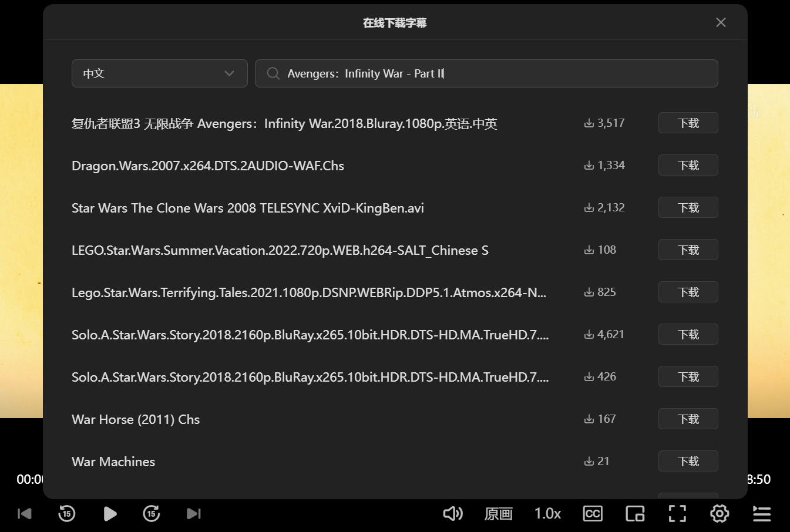This screenshot has width=790, height=532.
Task: Select LEGO.Star.Wars.Summer.Vacation.2022 title
Action: coord(280,250)
